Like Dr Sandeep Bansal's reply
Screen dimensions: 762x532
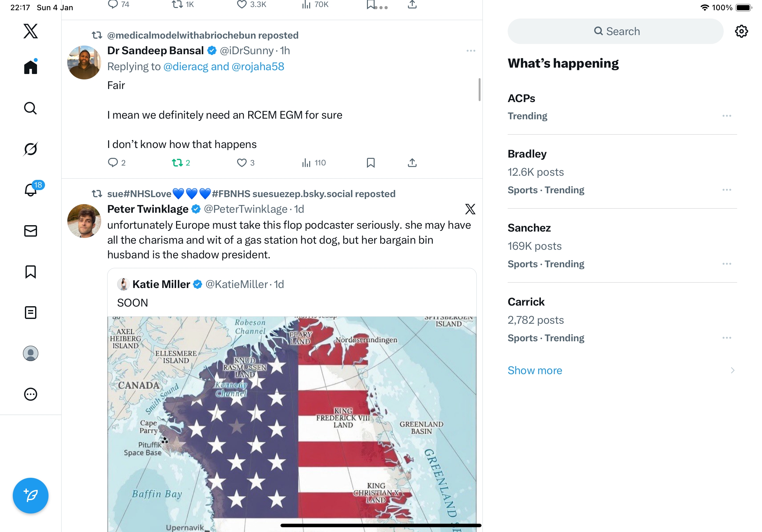click(x=242, y=163)
